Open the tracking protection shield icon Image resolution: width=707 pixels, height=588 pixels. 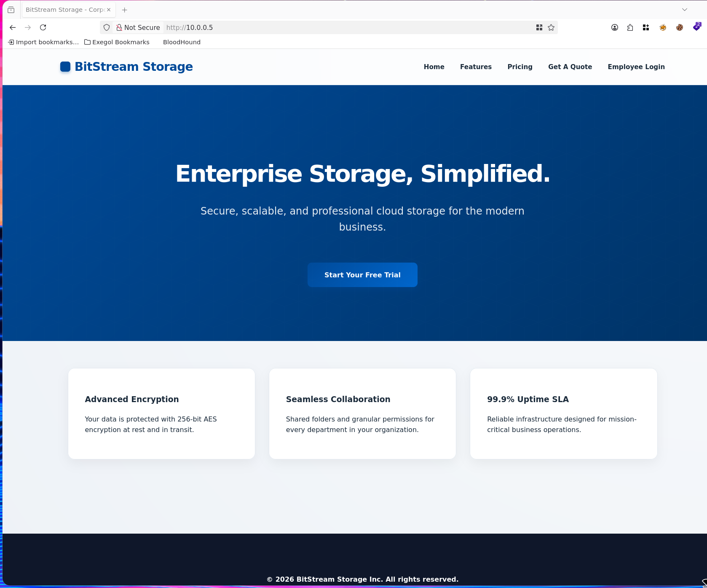tap(107, 27)
